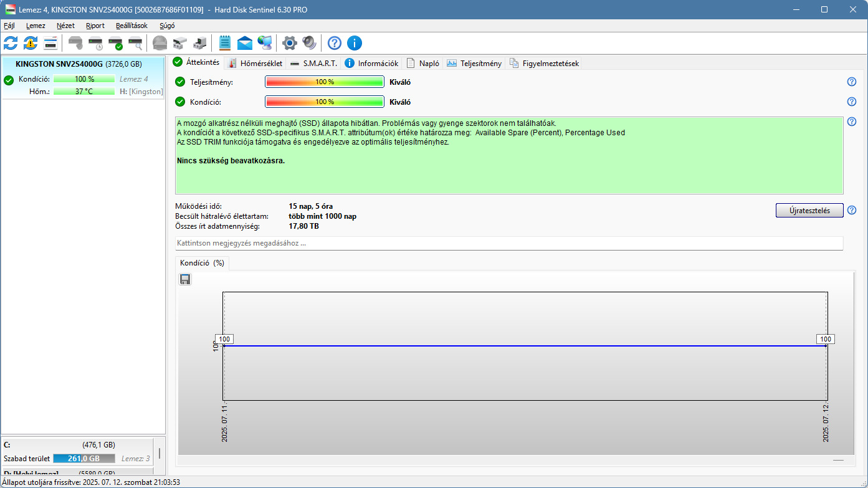Click the blue info about toolbar icon
The width and height of the screenshot is (868, 488).
click(x=355, y=43)
